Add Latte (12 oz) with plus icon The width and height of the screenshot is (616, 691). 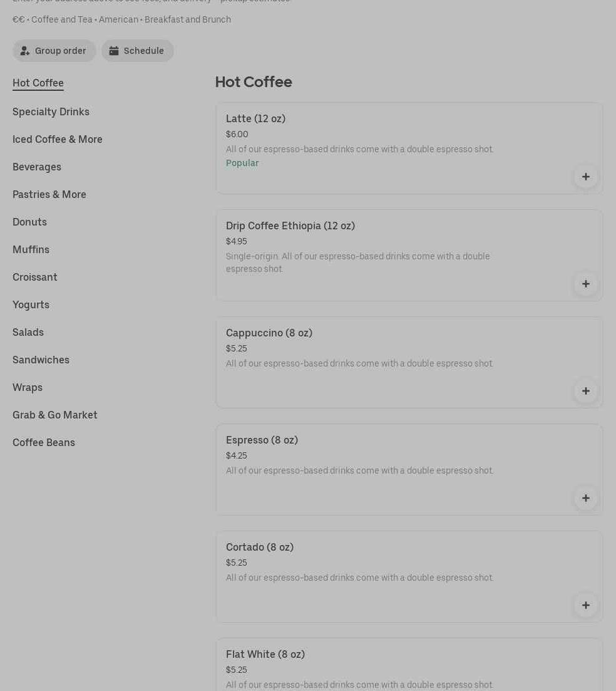pyautogui.click(x=585, y=177)
